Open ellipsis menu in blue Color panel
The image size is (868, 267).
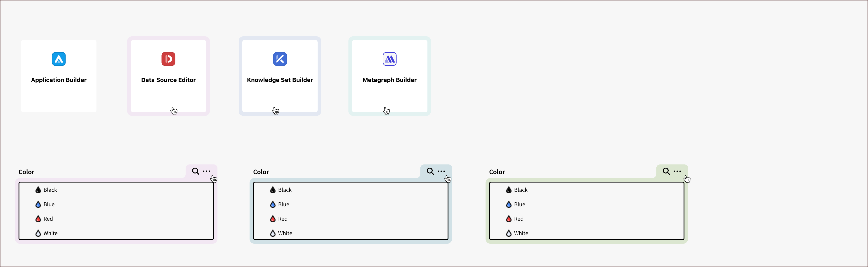(x=441, y=171)
